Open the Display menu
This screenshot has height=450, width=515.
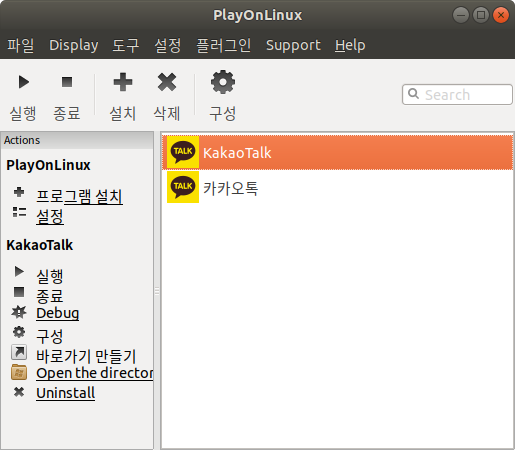[x=74, y=45]
